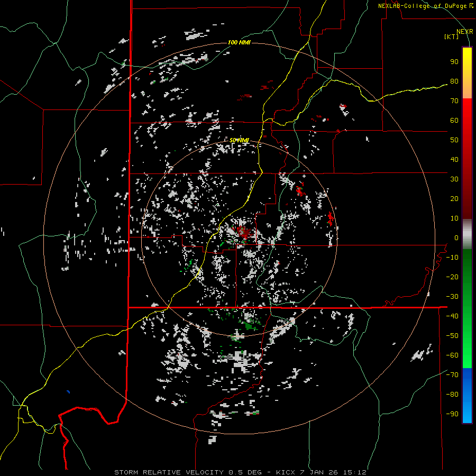Click the -50 value on the velocity scale
This screenshot has width=476, height=476.
pyautogui.click(x=452, y=336)
